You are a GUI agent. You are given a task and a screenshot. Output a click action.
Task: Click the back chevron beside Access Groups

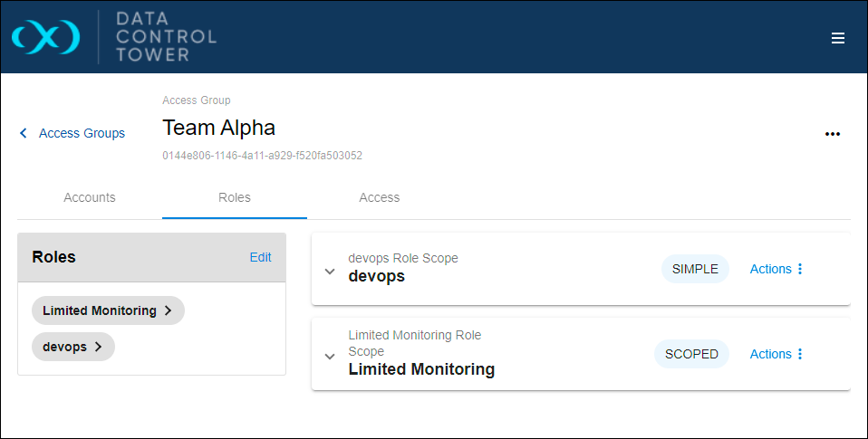(x=24, y=133)
